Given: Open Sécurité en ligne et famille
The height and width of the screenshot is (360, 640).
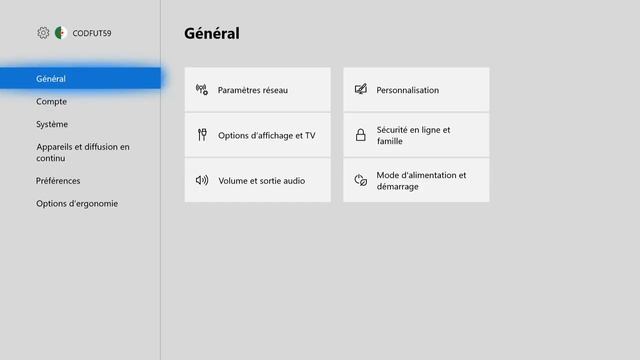Looking at the screenshot, I should pos(416,135).
